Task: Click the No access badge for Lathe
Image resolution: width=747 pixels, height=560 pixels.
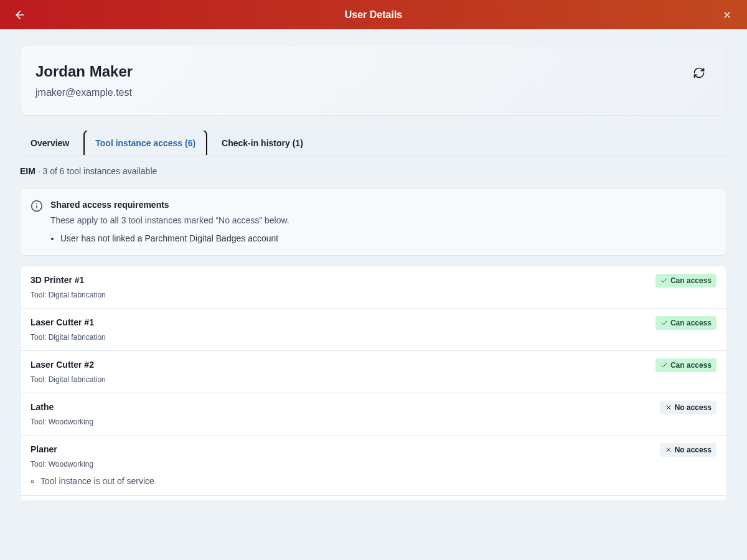Action: click(688, 408)
